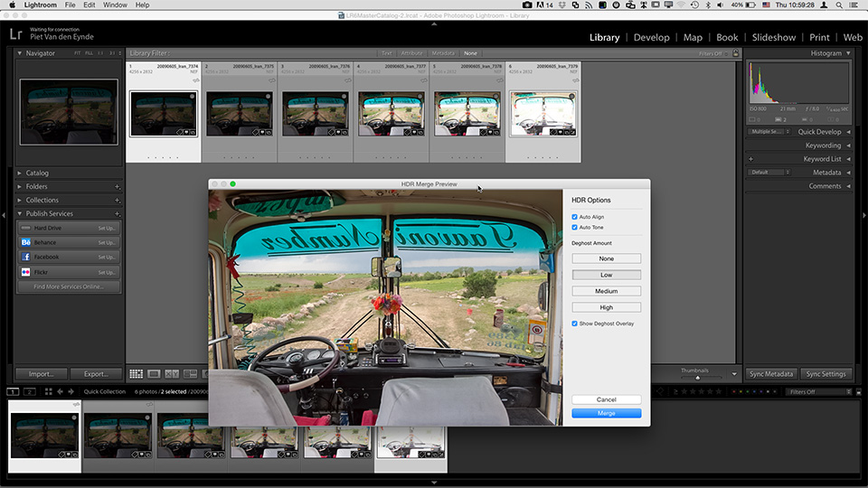This screenshot has width=868, height=488.
Task: Click Cancel in HDR Merge Preview
Action: coord(606,399)
